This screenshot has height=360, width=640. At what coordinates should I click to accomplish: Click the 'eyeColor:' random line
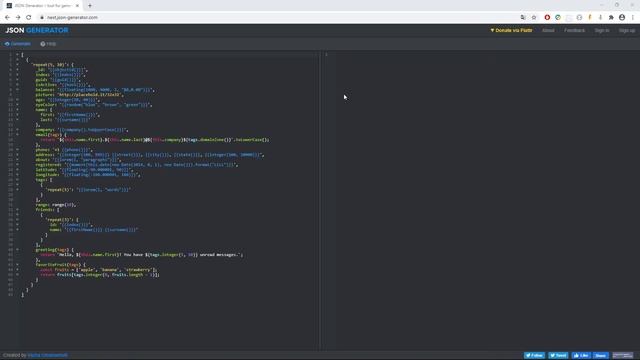click(x=93, y=104)
